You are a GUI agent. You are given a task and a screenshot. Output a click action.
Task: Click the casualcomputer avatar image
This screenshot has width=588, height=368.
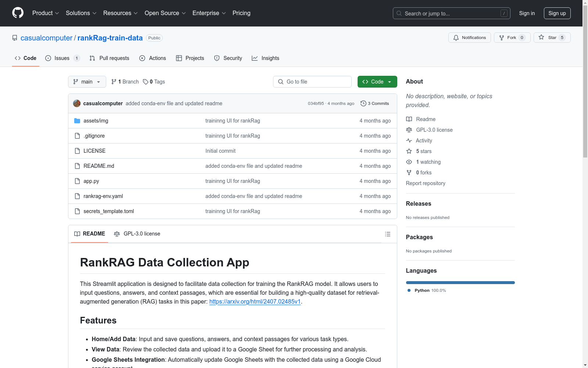[x=77, y=103]
